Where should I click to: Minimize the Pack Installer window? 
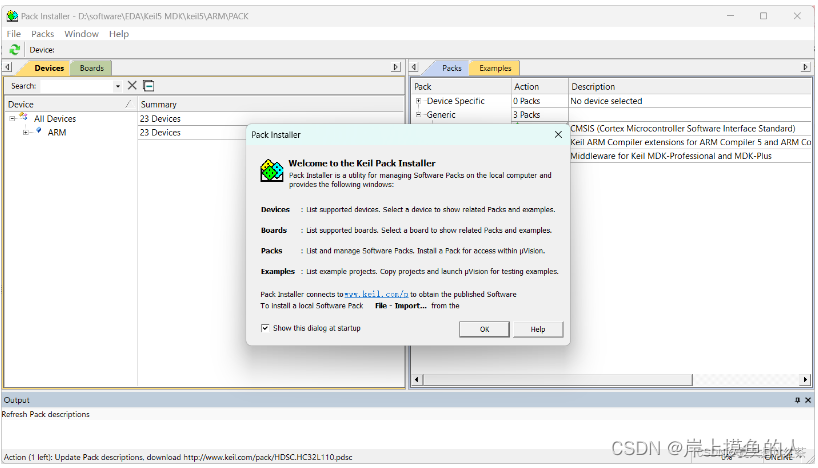[x=730, y=16]
